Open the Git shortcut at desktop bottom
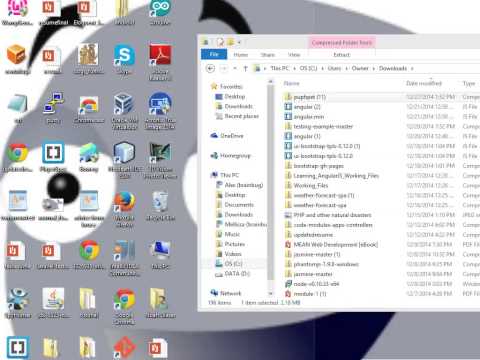This screenshot has width=480, height=360. pos(124,348)
